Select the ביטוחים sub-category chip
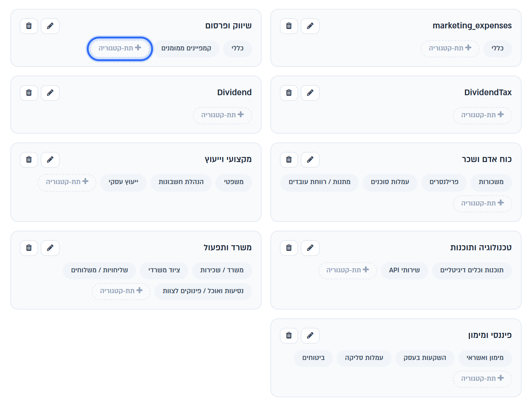The width and height of the screenshot is (532, 406). pos(313,358)
